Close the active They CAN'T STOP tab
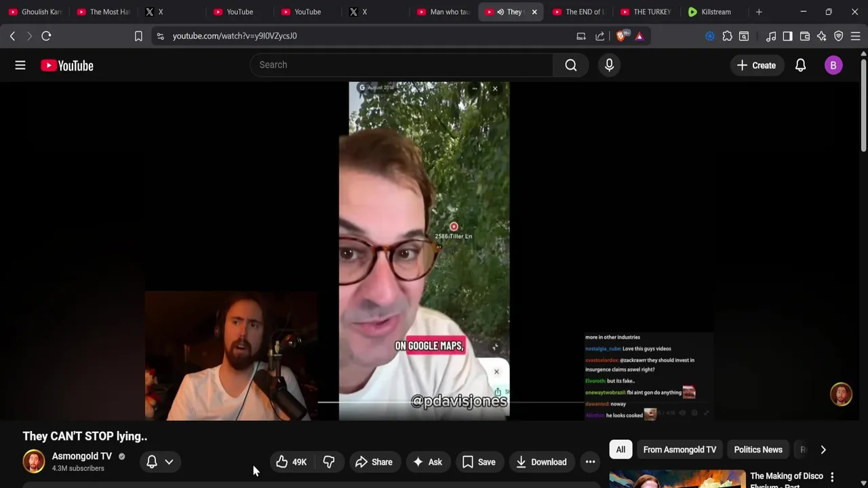 click(x=534, y=12)
